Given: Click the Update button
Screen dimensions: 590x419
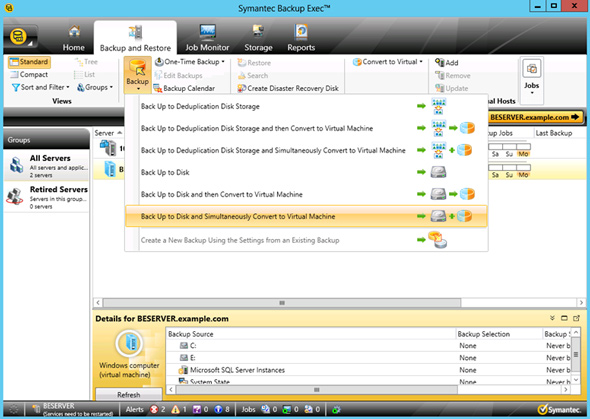Looking at the screenshot, I should coord(452,88).
